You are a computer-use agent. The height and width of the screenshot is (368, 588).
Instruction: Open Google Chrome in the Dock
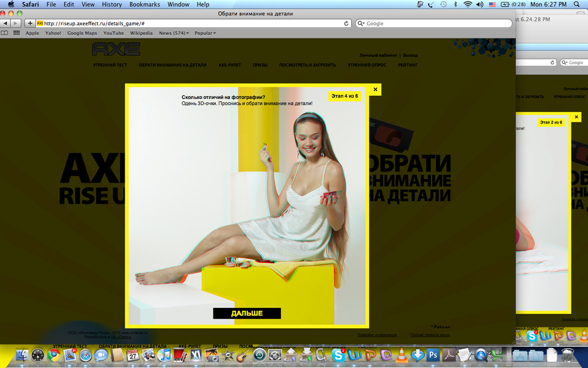[x=54, y=355]
